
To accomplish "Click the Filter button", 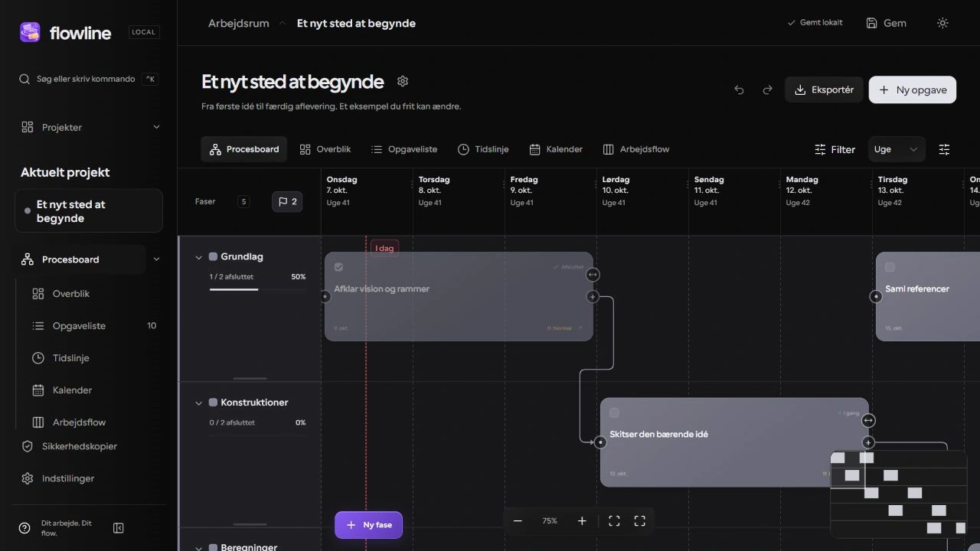I will click(x=835, y=149).
